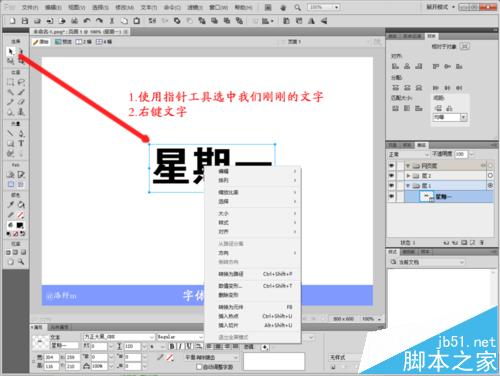The width and height of the screenshot is (500, 376).
Task: Toggle Bold text formatting
Action: point(172,346)
